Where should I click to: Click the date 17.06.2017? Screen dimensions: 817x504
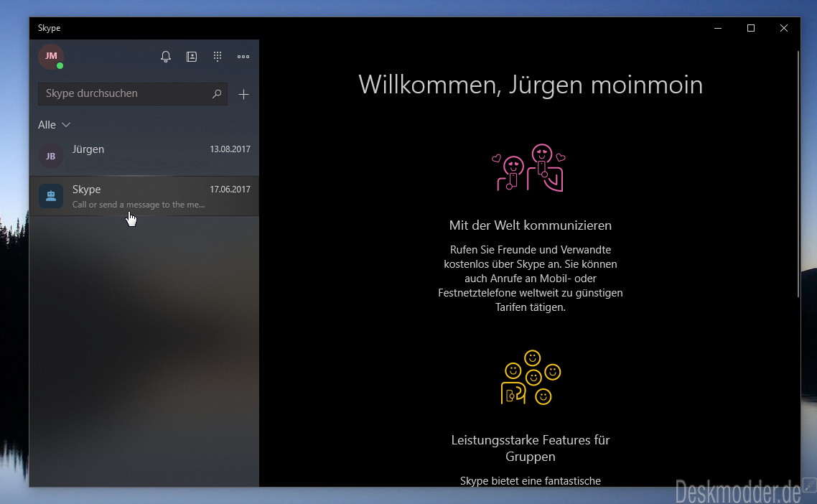230,190
